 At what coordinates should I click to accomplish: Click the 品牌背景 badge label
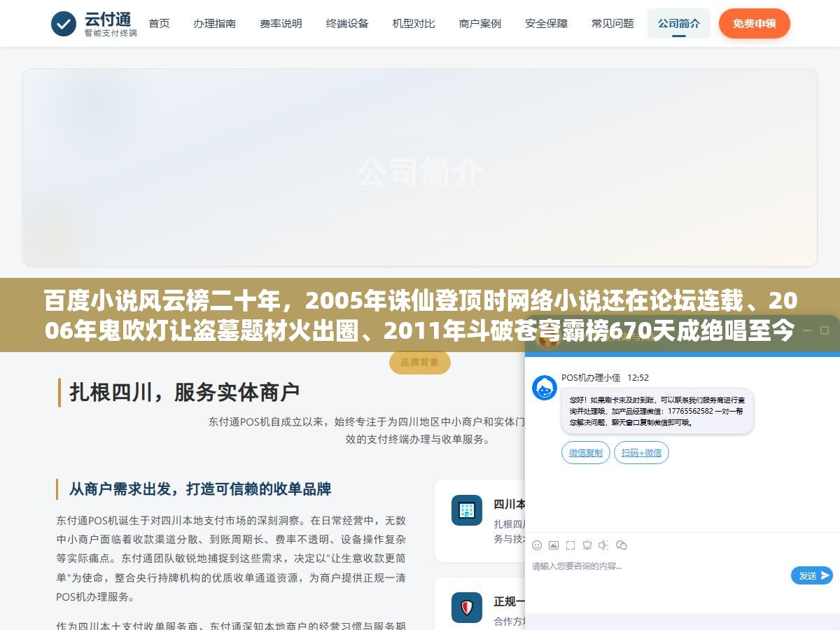coord(420,362)
